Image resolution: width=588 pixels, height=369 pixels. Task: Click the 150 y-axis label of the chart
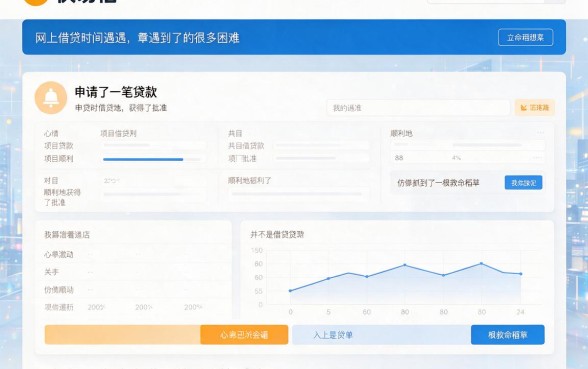257,250
